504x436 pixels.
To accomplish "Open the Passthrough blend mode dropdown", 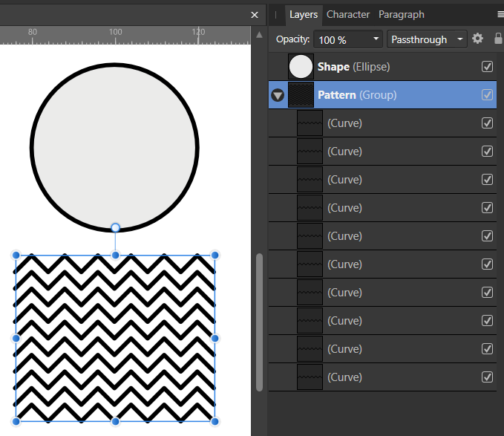I will (461, 39).
